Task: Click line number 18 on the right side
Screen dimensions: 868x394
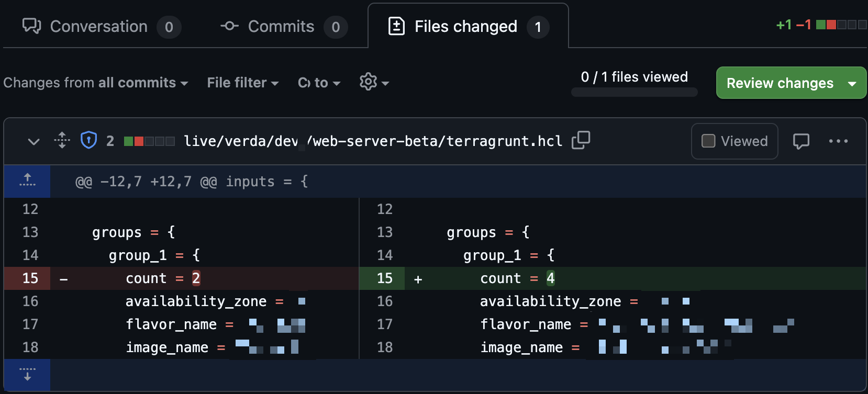Action: (x=384, y=347)
